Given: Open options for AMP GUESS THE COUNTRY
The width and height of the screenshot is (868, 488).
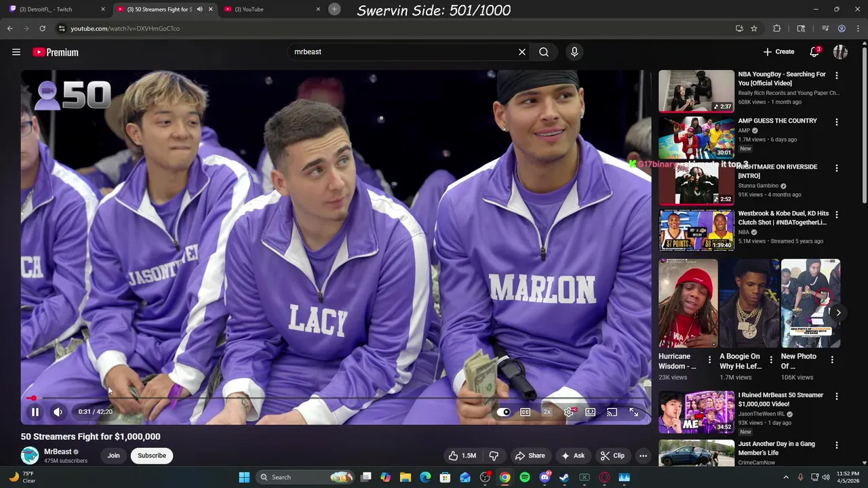Looking at the screenshot, I should 836,122.
